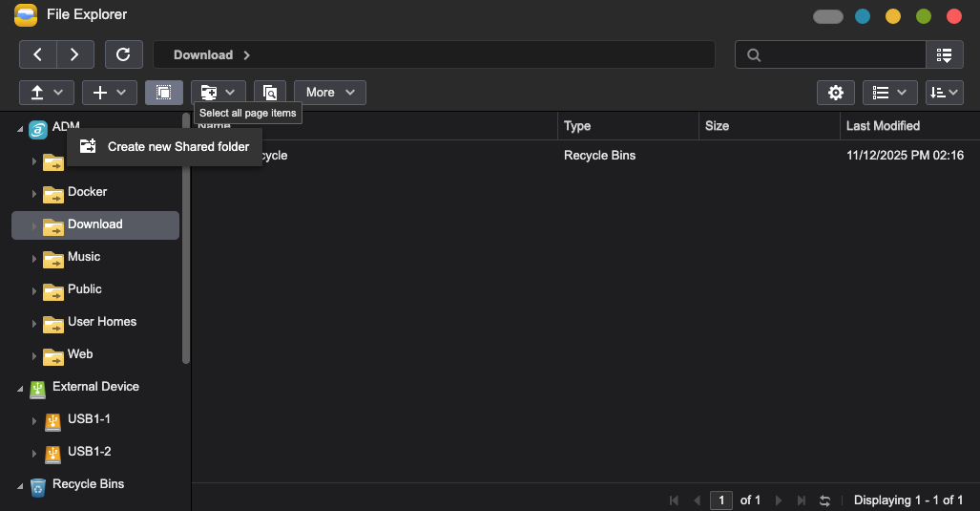Expand the Web folder arrow

tap(33, 356)
